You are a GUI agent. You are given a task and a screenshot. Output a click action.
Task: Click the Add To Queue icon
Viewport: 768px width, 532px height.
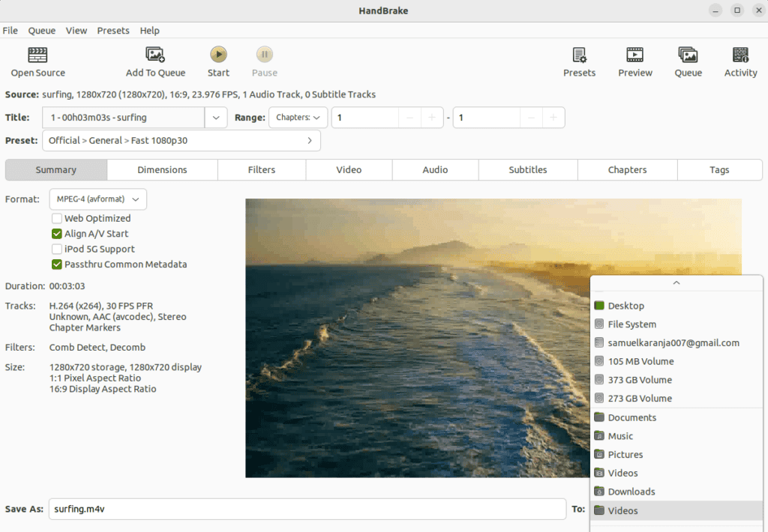point(155,55)
